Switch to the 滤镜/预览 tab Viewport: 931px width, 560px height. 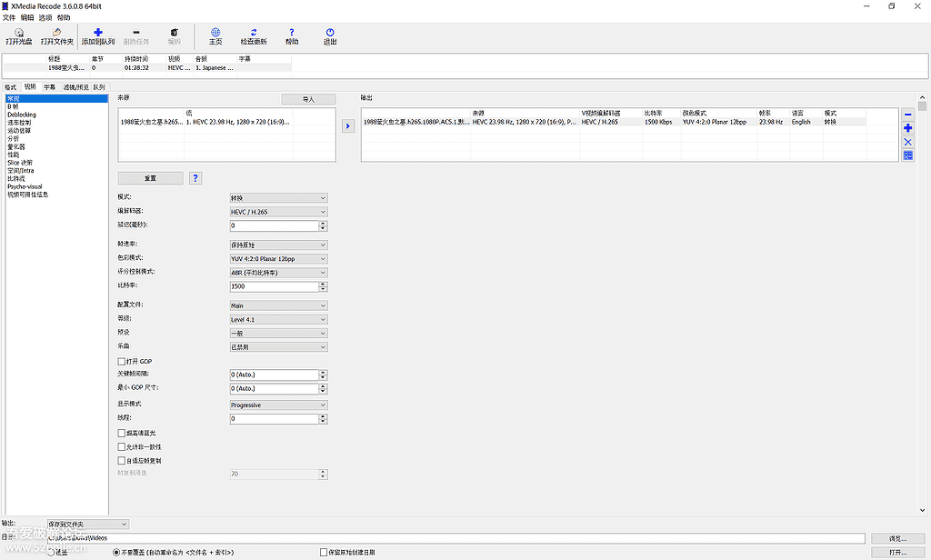75,87
